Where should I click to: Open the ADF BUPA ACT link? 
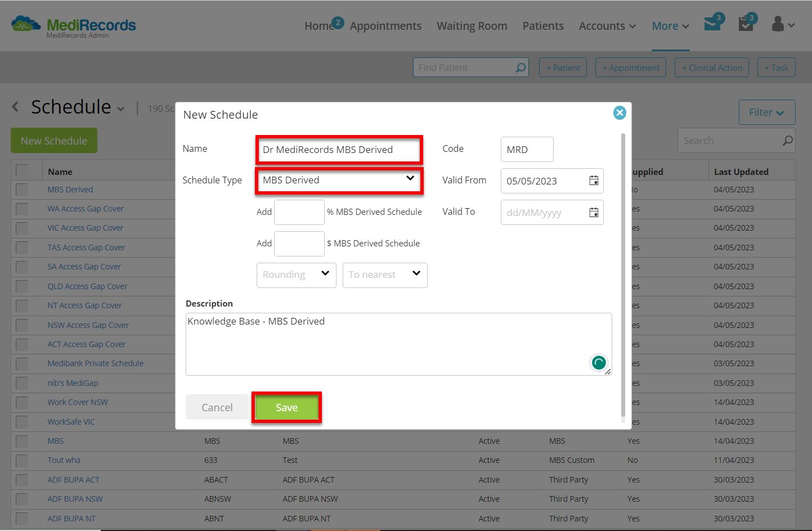[74, 480]
